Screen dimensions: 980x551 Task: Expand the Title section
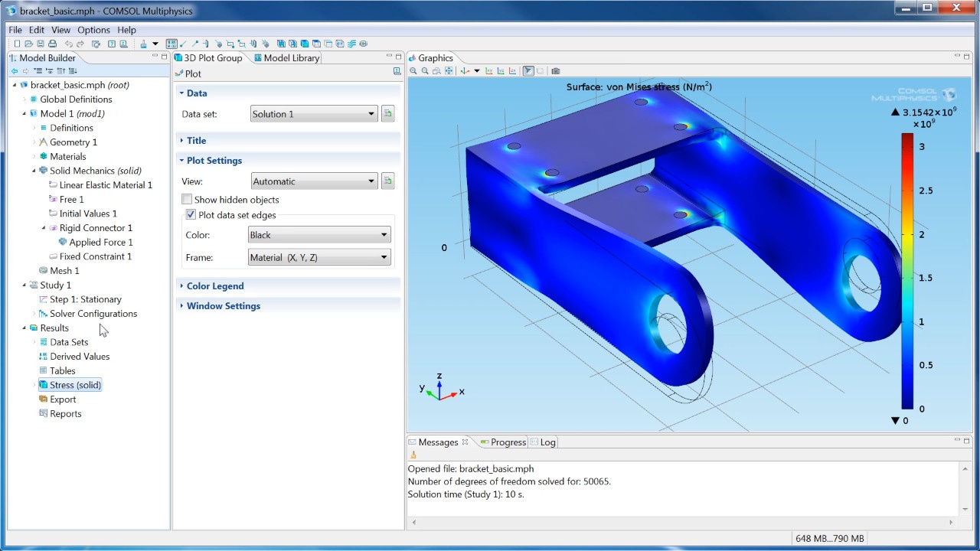(196, 140)
